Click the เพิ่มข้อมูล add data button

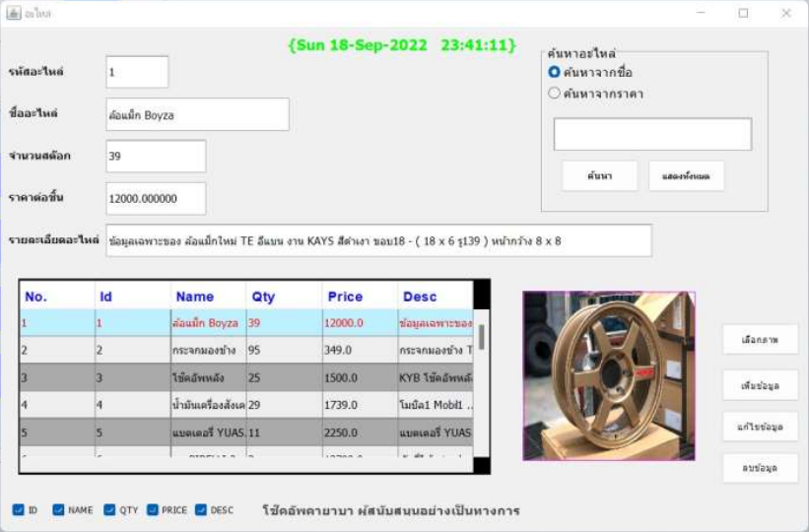[760, 385]
